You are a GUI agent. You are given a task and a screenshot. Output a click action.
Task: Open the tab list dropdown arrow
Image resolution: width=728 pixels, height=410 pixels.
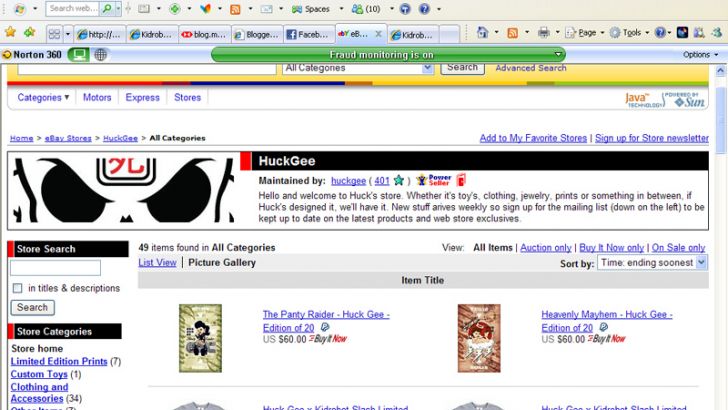(x=68, y=34)
